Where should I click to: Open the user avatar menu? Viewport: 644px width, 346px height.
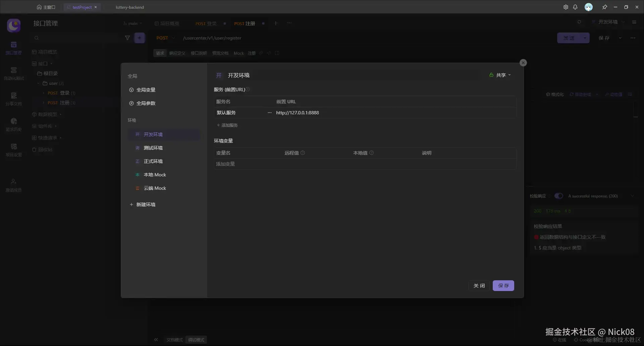588,7
